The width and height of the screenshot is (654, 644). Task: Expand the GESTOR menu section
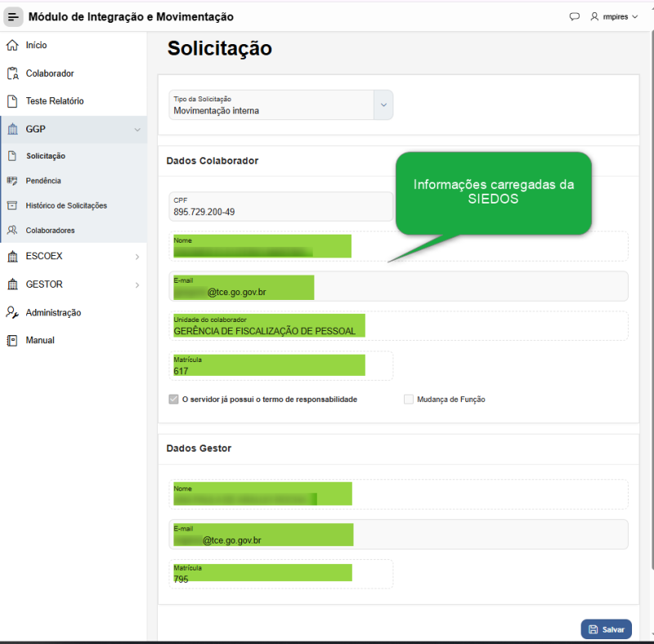(74, 284)
